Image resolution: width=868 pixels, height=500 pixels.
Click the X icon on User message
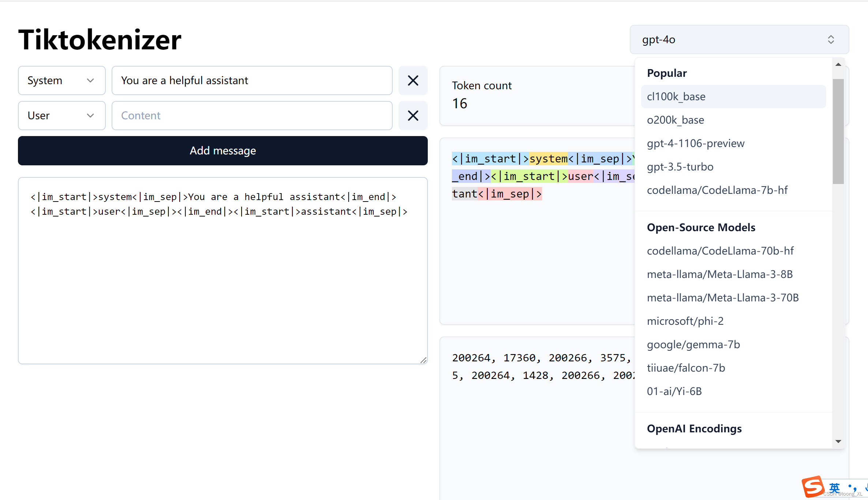coord(413,115)
